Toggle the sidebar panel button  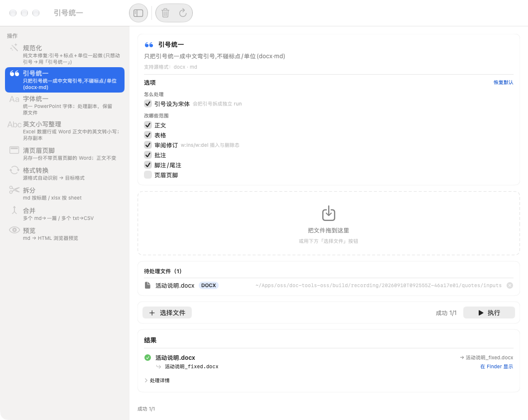138,13
